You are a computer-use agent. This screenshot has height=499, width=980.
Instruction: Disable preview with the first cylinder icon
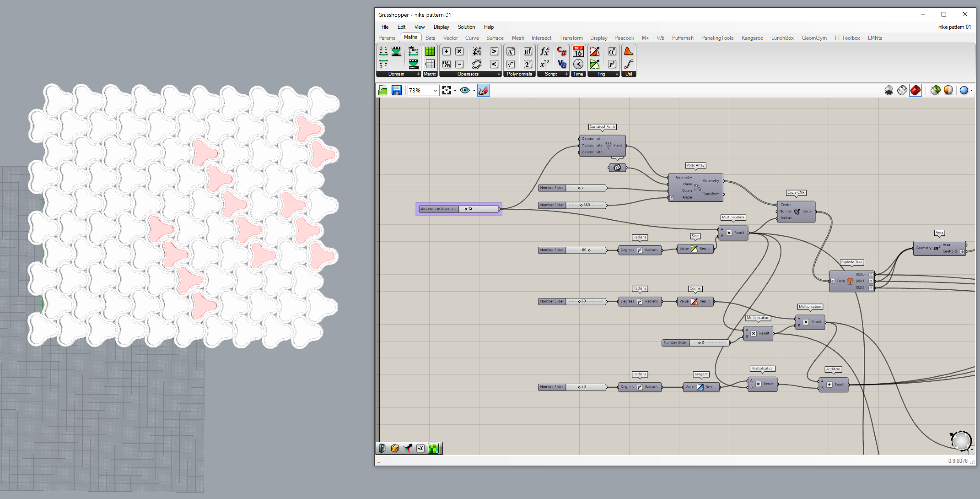(x=889, y=90)
